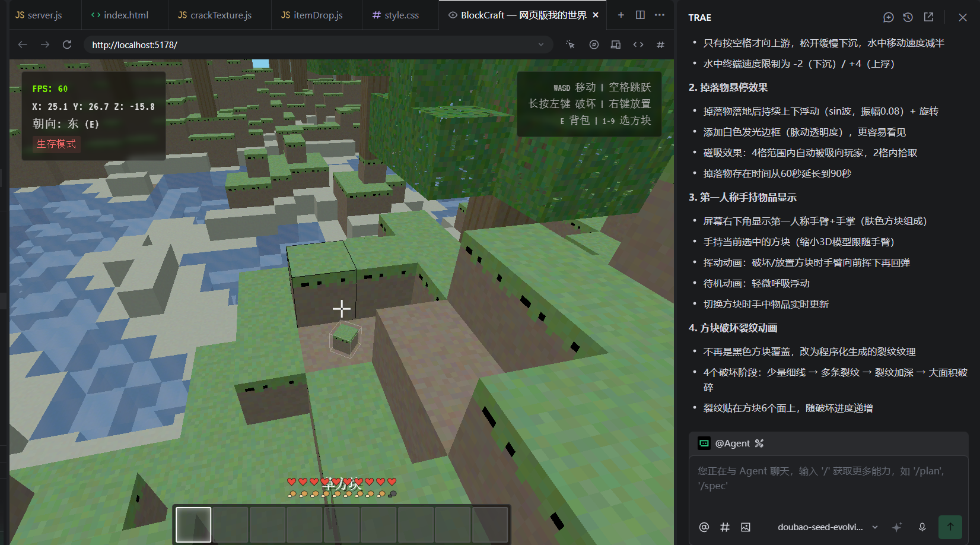
Task: Select the first hotbar slot
Action: 193,525
